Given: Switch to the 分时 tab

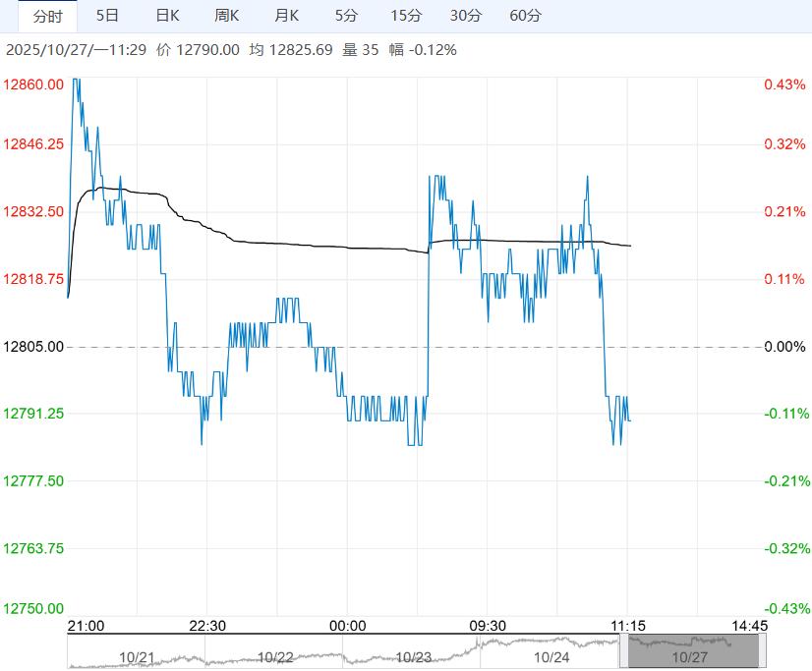Looking at the screenshot, I should 47,16.
